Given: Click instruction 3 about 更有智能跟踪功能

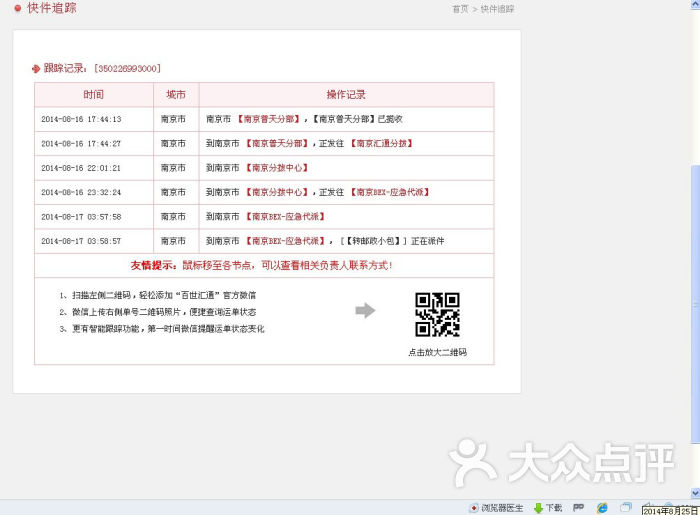Looking at the screenshot, I should [x=162, y=329].
